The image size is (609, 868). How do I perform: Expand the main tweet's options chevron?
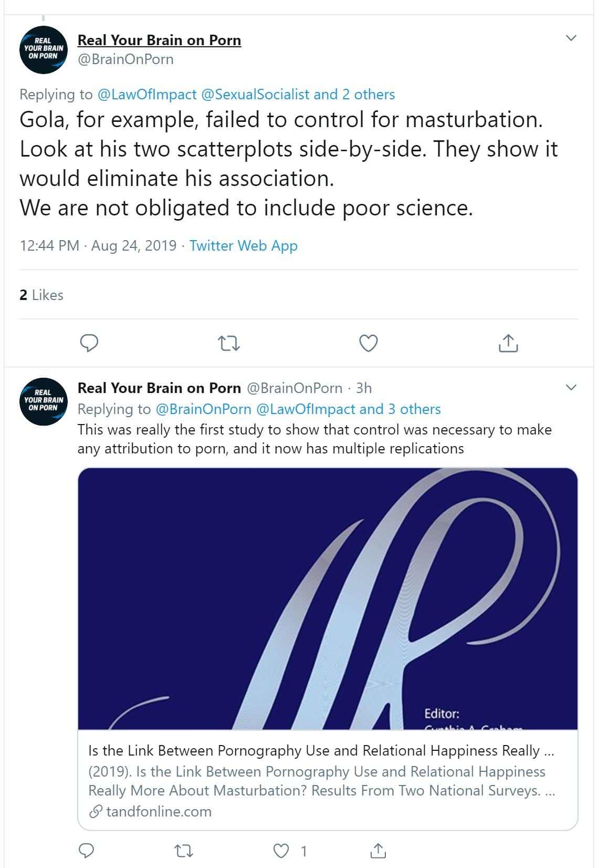pyautogui.click(x=571, y=38)
